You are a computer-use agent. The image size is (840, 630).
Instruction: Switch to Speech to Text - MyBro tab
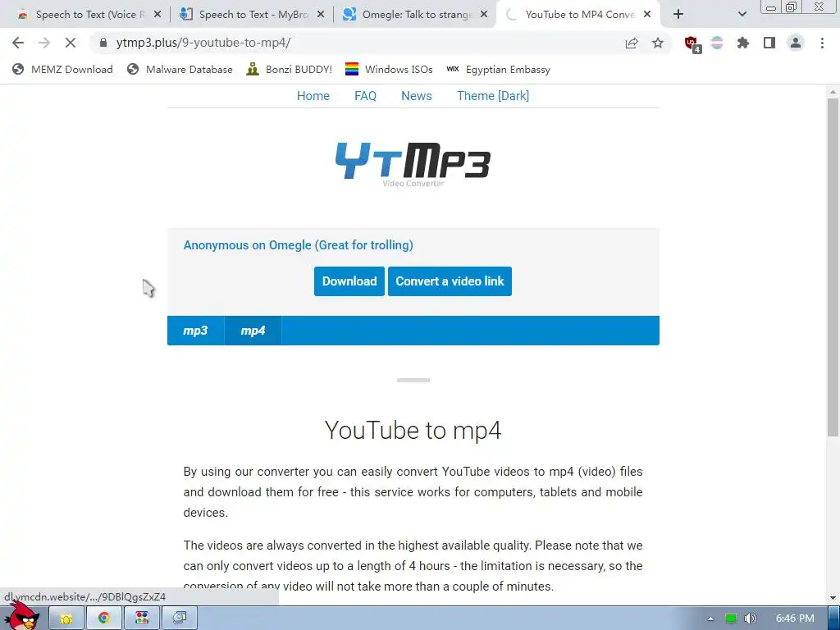pyautogui.click(x=252, y=15)
